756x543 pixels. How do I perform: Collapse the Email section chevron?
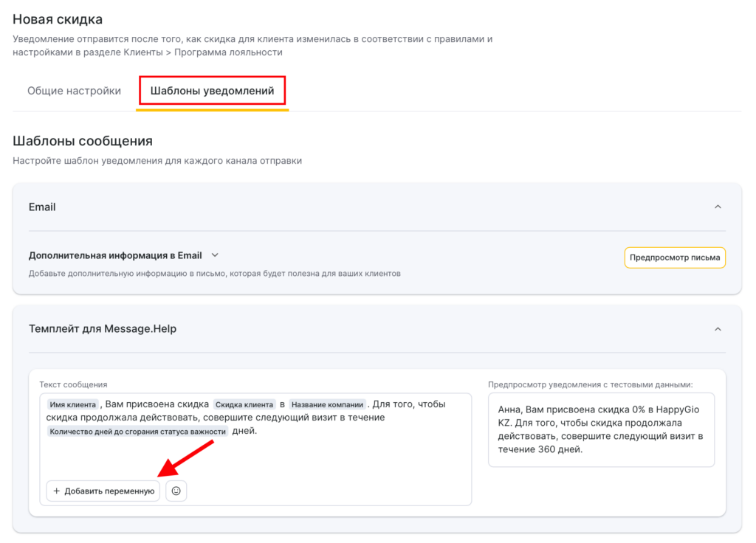click(x=718, y=207)
